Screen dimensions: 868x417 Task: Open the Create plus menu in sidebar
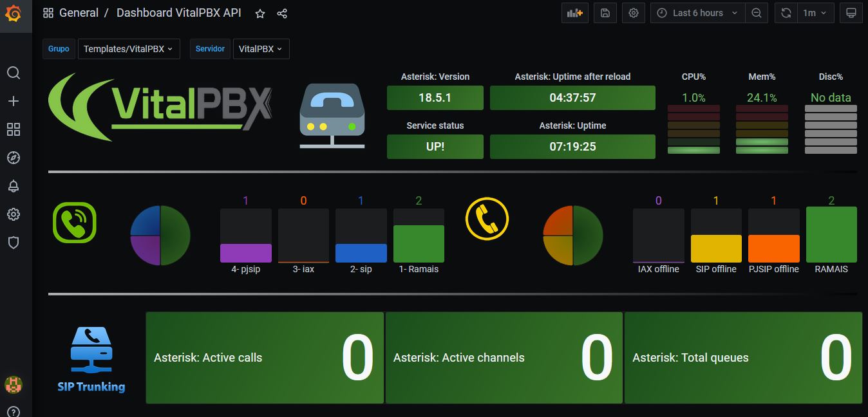(x=14, y=101)
